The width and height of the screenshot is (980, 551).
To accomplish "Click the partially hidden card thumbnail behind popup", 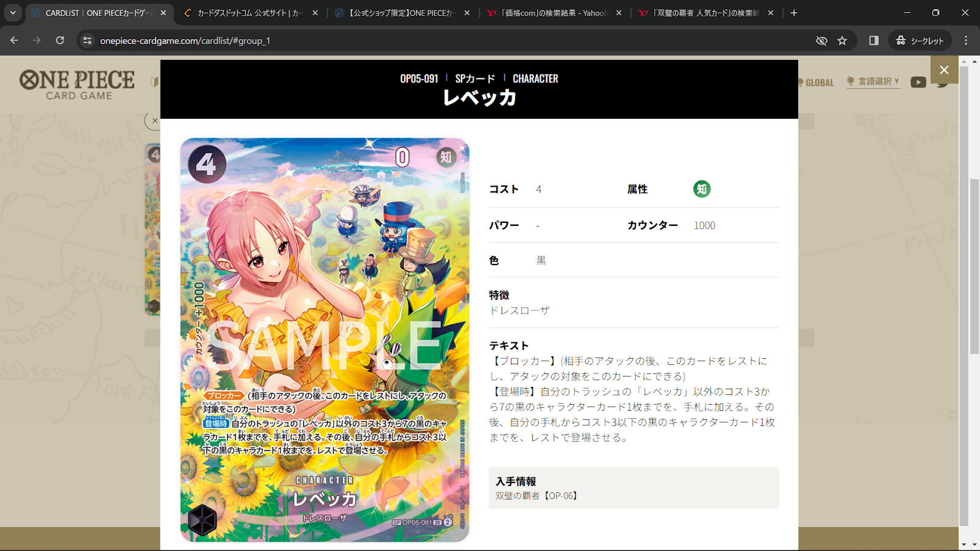I will click(153, 230).
